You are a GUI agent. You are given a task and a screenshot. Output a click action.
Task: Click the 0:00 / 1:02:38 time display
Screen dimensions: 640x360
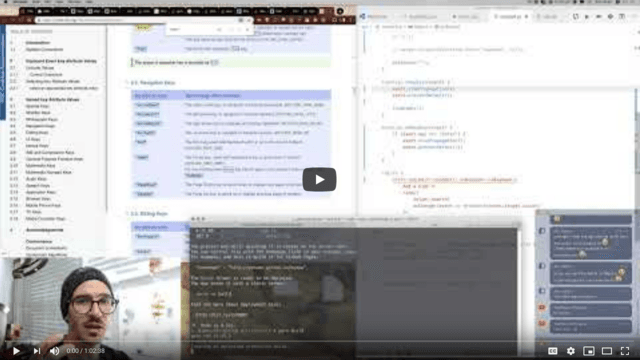85,351
